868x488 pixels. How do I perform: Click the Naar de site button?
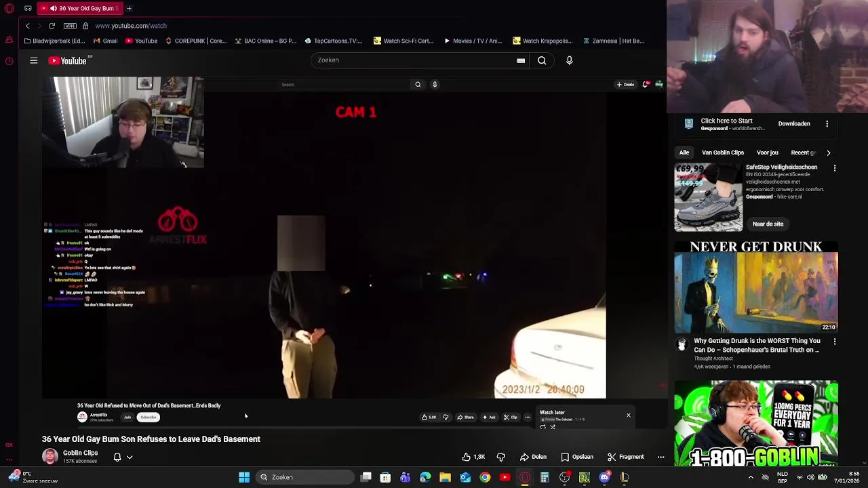(x=768, y=224)
